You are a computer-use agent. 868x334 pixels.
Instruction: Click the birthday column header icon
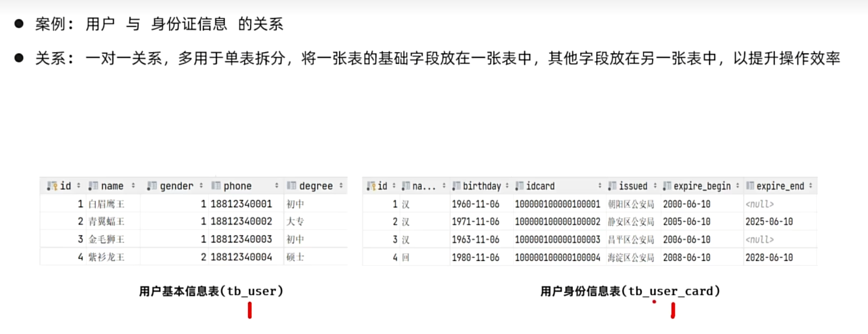[456, 186]
